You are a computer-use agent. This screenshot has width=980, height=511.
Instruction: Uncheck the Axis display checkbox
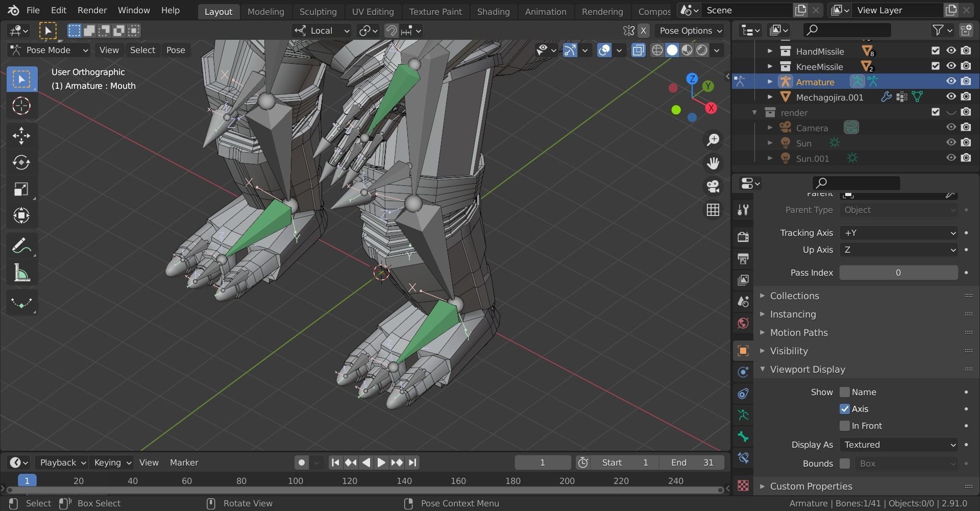pos(845,409)
